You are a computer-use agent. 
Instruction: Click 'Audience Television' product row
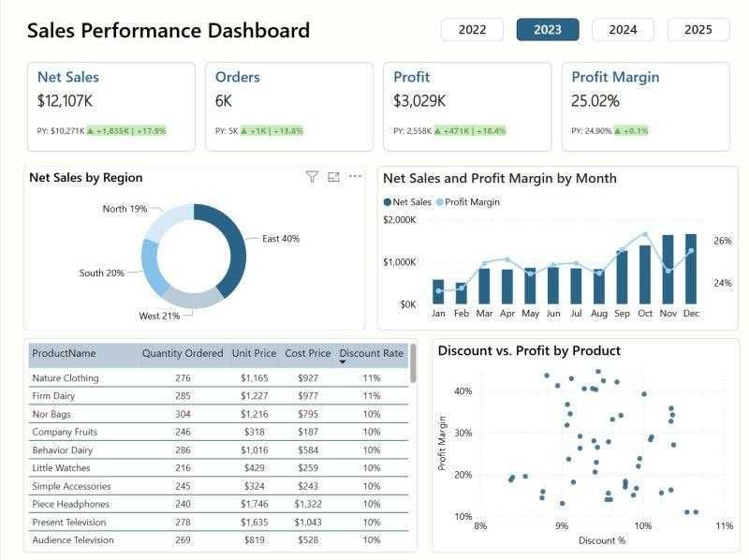[218, 540]
